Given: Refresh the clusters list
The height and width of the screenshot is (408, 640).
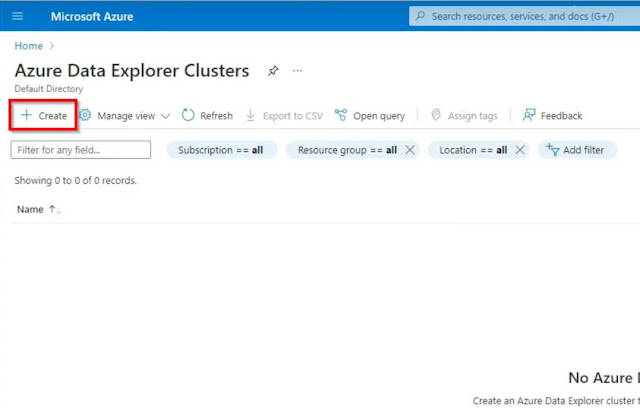Looking at the screenshot, I should [207, 116].
